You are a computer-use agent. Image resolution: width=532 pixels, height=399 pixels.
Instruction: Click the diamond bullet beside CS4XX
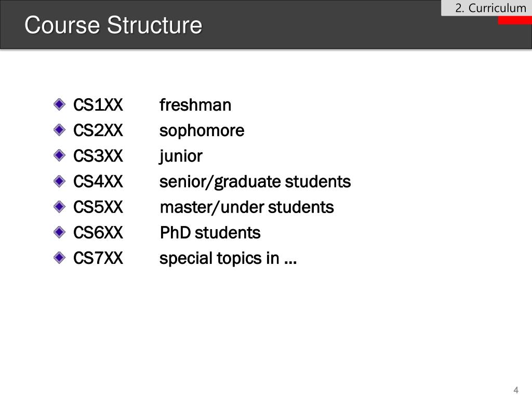point(59,181)
